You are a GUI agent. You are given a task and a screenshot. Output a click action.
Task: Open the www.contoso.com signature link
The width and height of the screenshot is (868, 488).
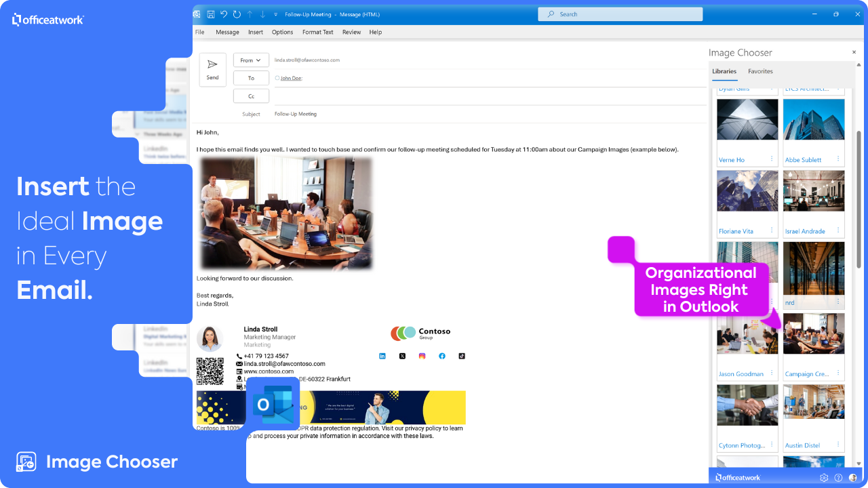(269, 371)
